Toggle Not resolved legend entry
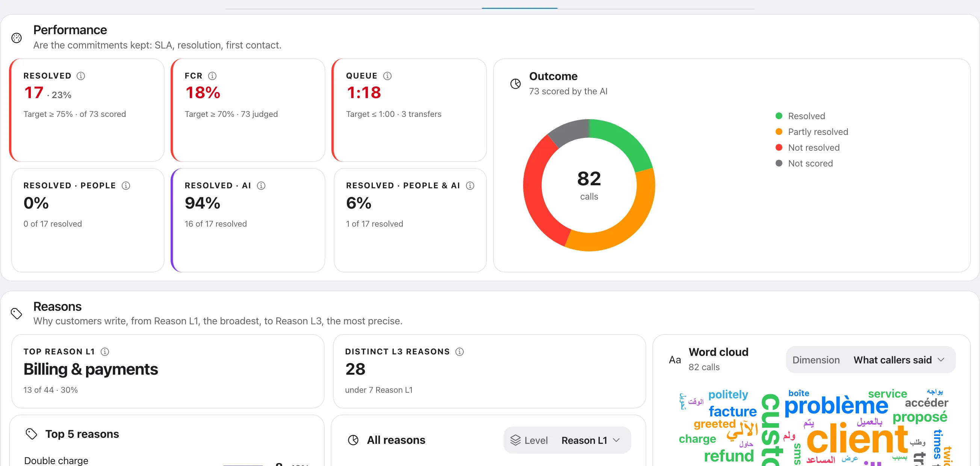The width and height of the screenshot is (980, 466). (x=807, y=148)
